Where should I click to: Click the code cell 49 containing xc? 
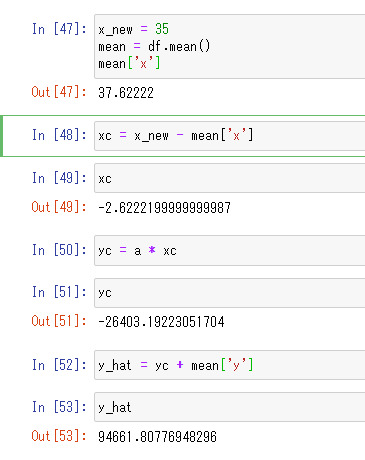point(230,178)
